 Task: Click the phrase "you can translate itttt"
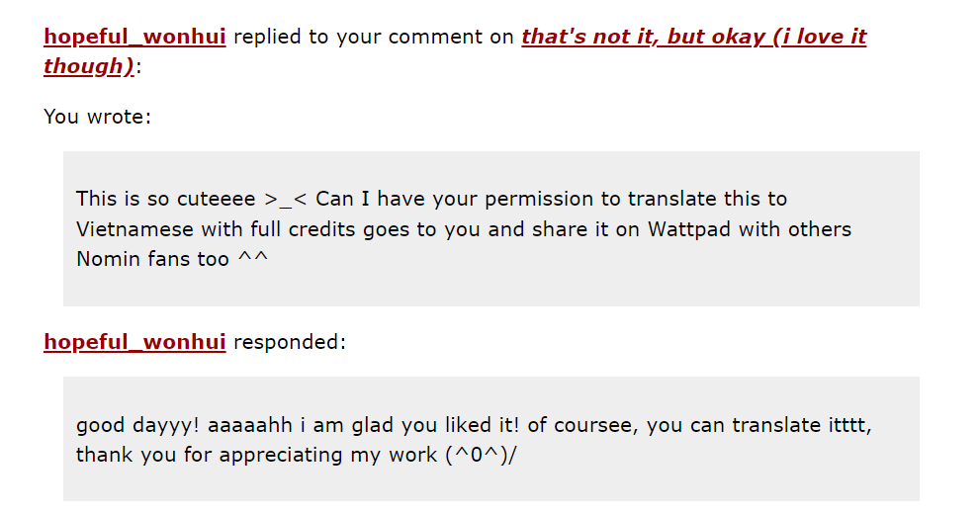tap(758, 425)
